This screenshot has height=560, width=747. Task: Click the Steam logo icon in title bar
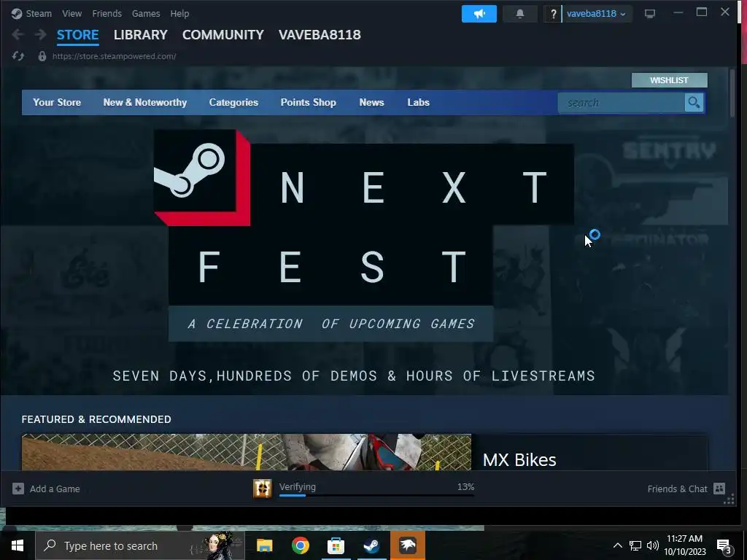pos(17,13)
